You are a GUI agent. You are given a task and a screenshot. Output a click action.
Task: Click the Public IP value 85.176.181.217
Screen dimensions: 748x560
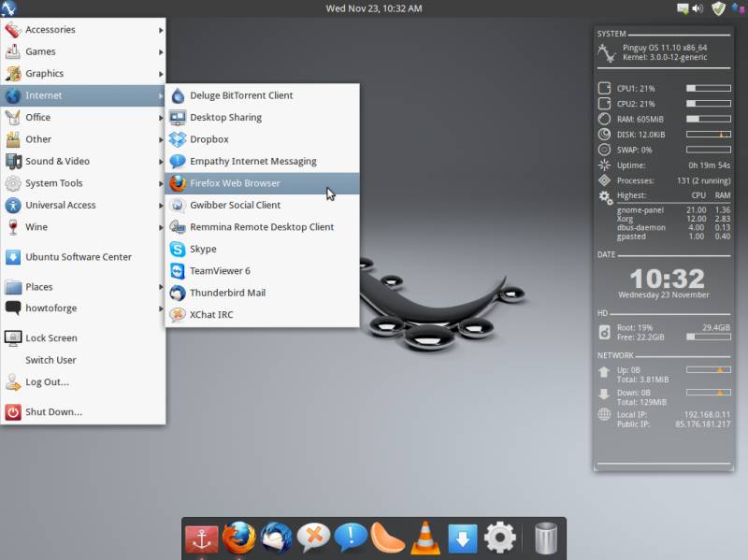click(703, 424)
